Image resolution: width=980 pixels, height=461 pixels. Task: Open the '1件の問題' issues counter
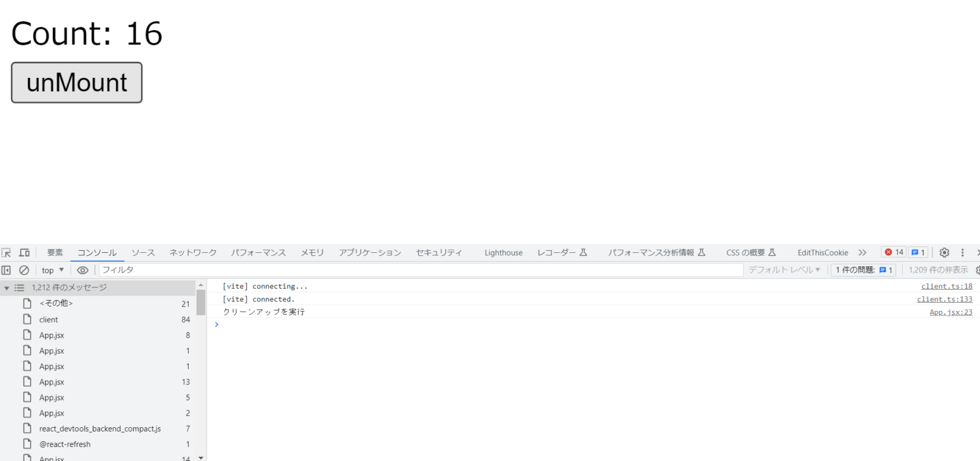pyautogui.click(x=863, y=269)
